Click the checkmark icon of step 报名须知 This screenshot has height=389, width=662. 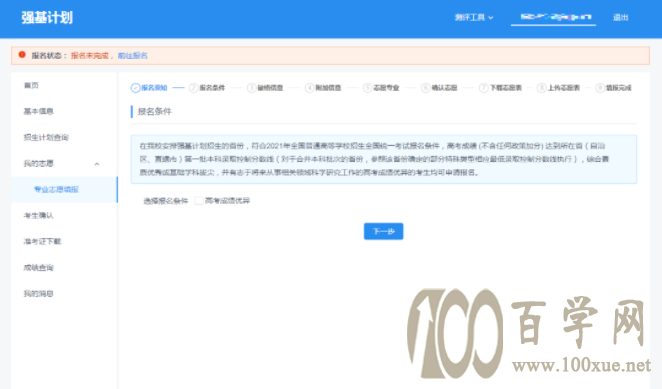point(135,88)
